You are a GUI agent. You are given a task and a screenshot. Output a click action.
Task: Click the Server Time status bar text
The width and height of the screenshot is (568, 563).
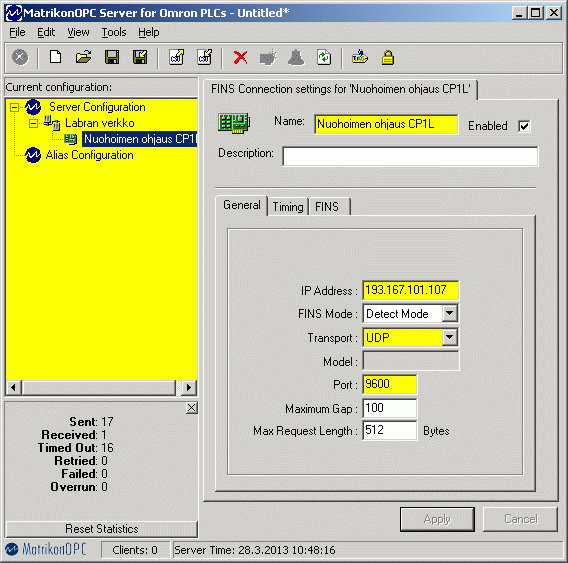point(255,550)
